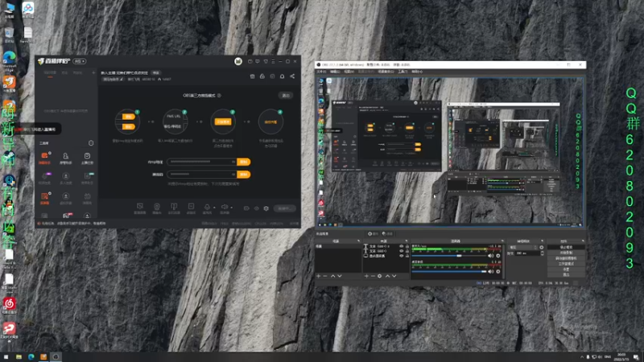The height and width of the screenshot is (362, 644).
Task: Click the Filters button above the OBS docks
Action: coord(387,233)
